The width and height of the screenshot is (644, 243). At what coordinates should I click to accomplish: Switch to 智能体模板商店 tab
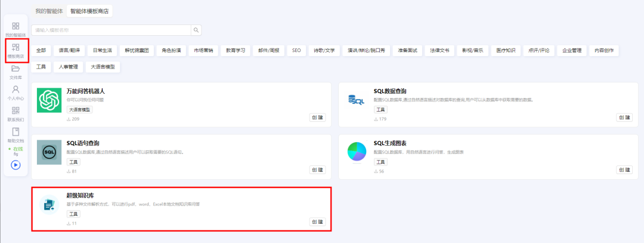(89, 11)
